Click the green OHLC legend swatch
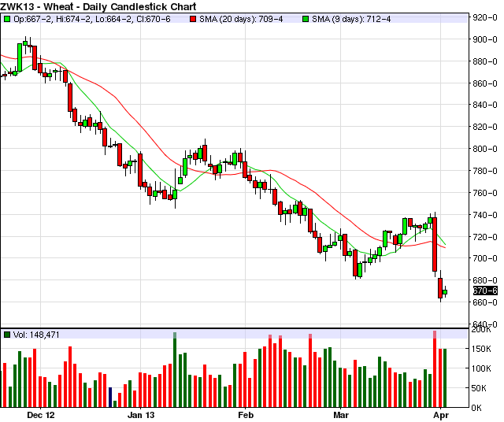 click(7, 19)
